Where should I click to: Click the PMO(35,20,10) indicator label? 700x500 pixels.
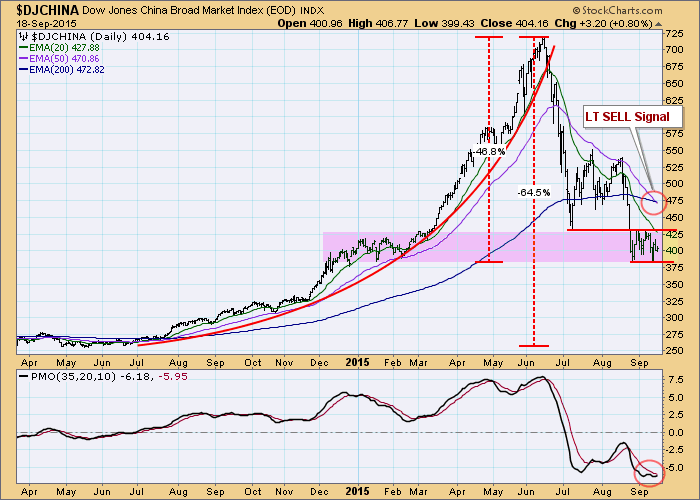coord(74,376)
